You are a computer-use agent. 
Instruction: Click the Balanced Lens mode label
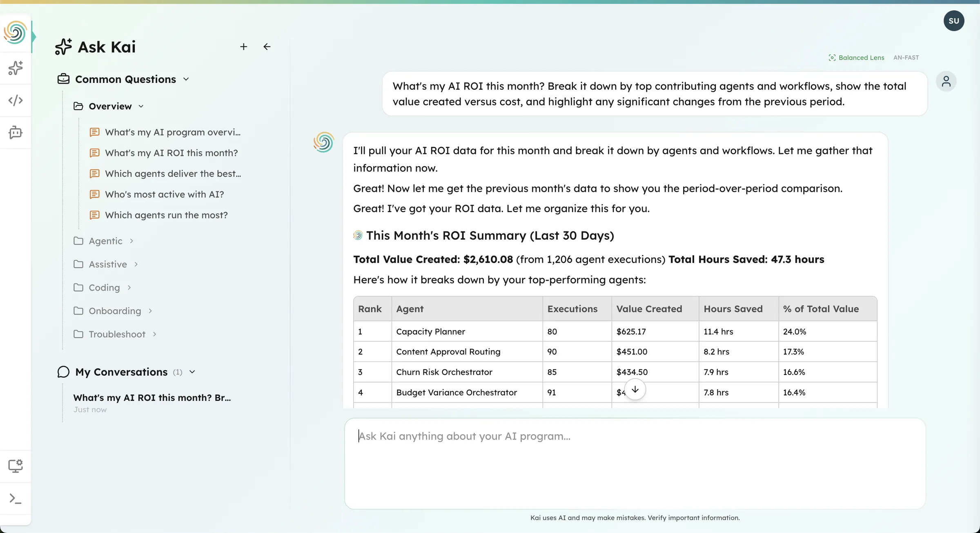[x=861, y=58]
